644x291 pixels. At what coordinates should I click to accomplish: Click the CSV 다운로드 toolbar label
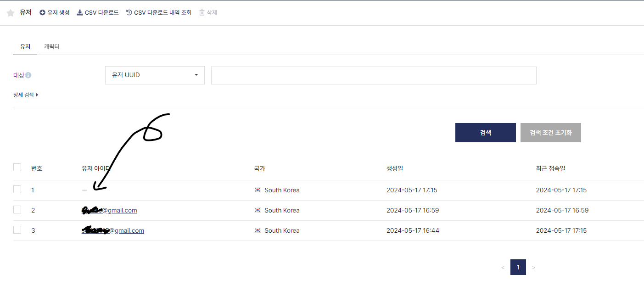pos(102,13)
